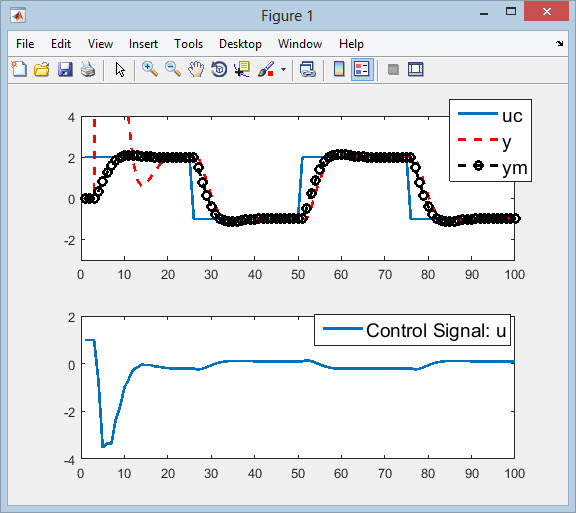576x513 pixels.
Task: Click the Link Plot icon
Action: [307, 69]
